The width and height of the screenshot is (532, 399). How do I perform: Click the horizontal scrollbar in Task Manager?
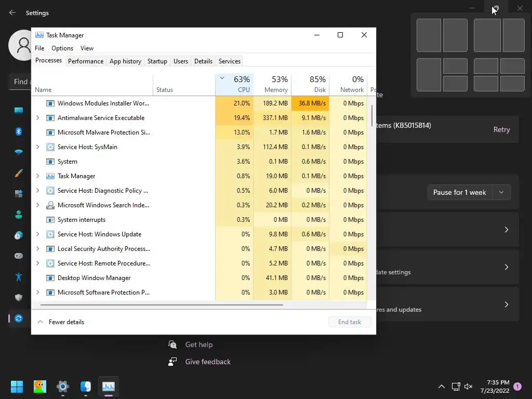162,304
